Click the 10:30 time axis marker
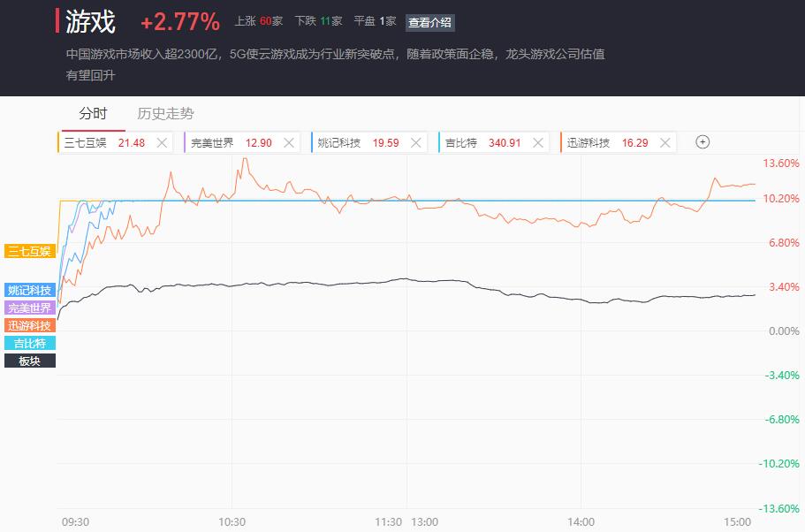The image size is (805, 532). coord(232,521)
